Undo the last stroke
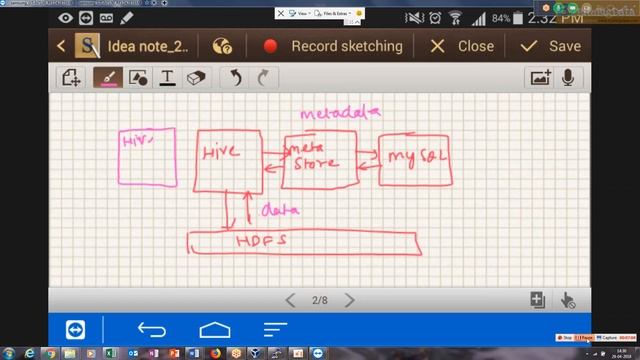 (236, 78)
